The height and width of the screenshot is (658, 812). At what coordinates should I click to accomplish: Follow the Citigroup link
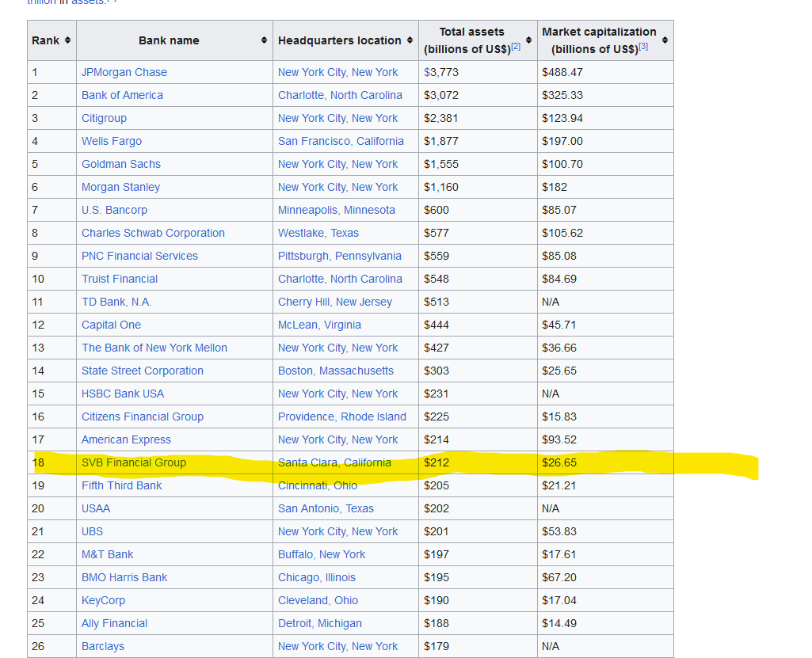click(x=104, y=118)
